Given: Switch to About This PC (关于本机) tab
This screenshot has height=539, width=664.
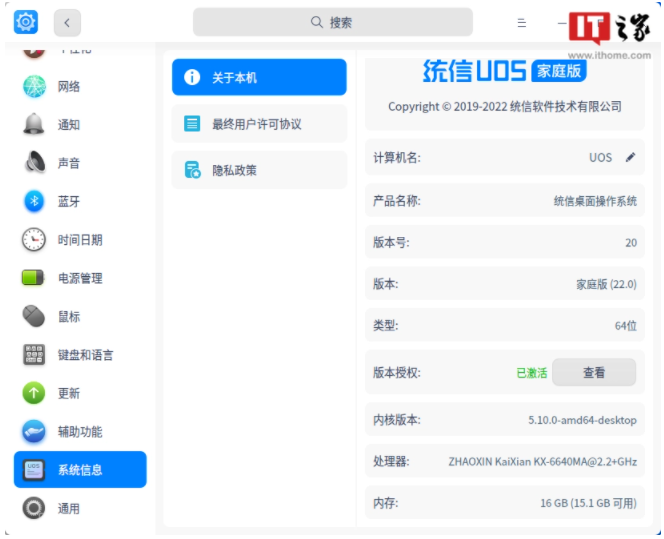Looking at the screenshot, I should 259,77.
